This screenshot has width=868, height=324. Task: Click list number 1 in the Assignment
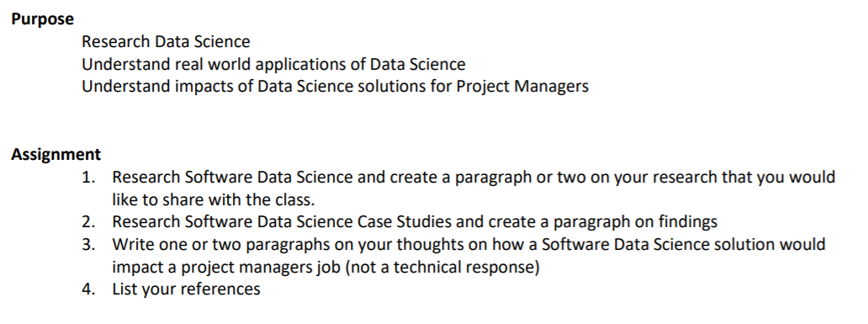(x=88, y=178)
